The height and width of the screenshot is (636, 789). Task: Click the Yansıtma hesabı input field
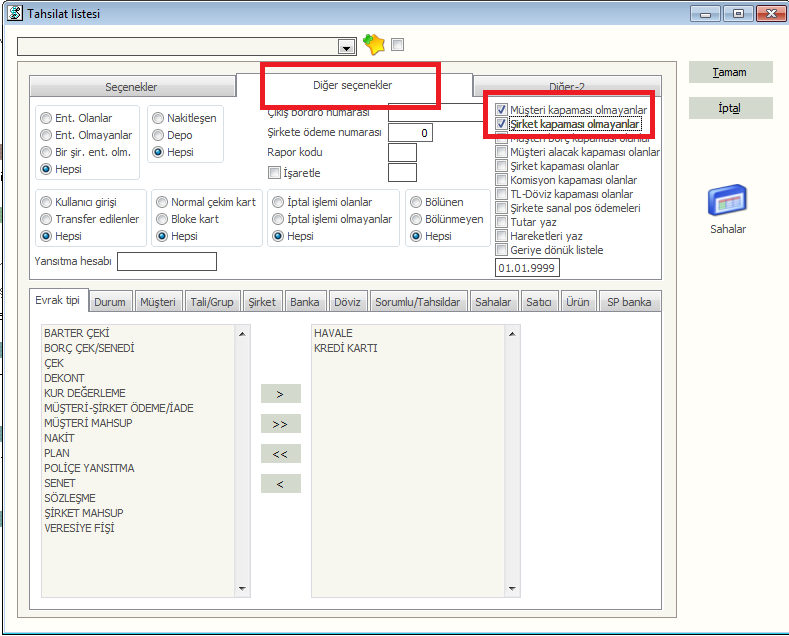[x=167, y=262]
